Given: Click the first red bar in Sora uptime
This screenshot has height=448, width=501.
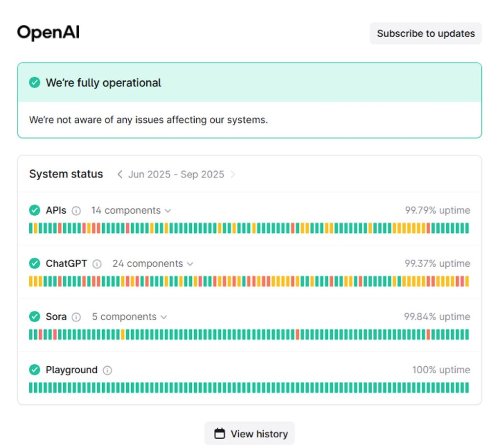Looking at the screenshot, I should pos(41,335).
